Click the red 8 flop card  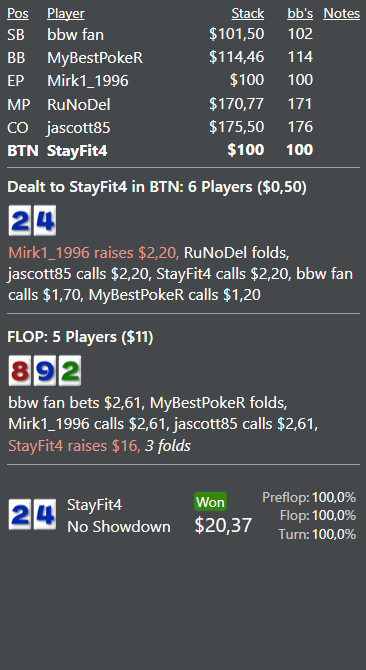pyautogui.click(x=20, y=370)
